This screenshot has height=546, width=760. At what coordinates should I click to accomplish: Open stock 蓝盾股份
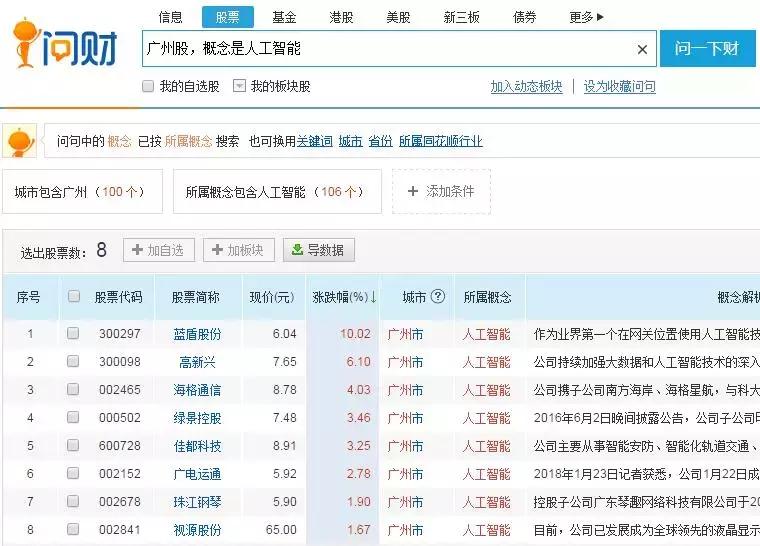click(x=197, y=334)
